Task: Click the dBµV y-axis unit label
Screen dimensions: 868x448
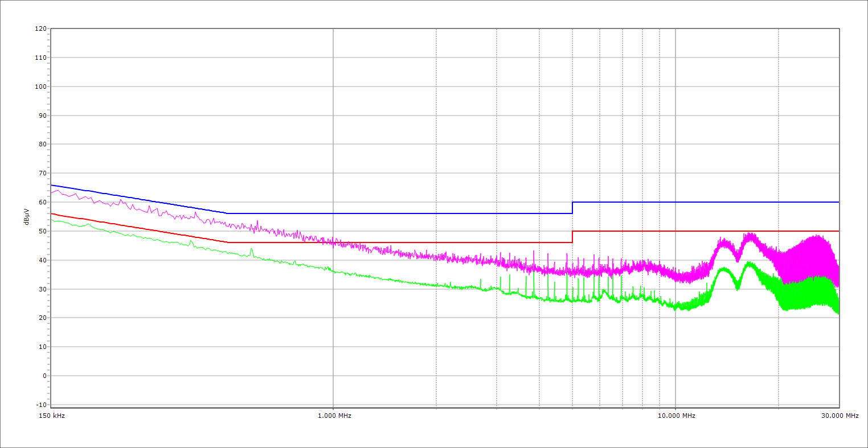Action: pyautogui.click(x=27, y=217)
